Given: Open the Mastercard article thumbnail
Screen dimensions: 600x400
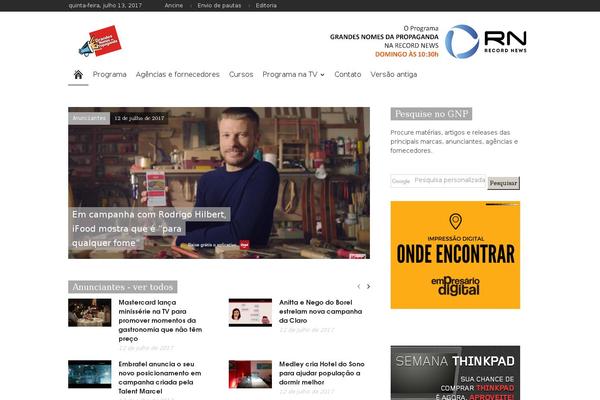Looking at the screenshot, I should (x=90, y=313).
